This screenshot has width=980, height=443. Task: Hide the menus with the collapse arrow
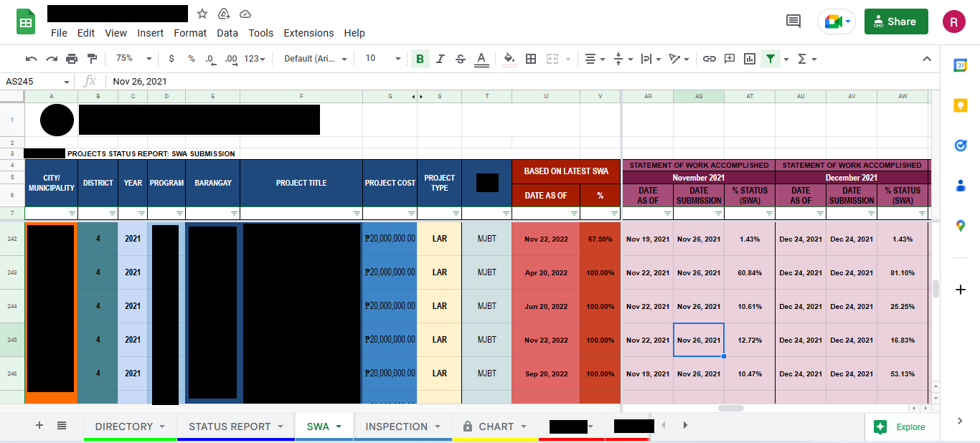(x=926, y=59)
